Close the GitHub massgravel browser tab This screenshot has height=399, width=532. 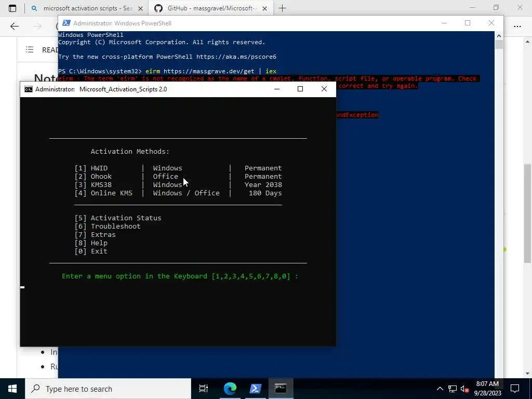tap(265, 9)
